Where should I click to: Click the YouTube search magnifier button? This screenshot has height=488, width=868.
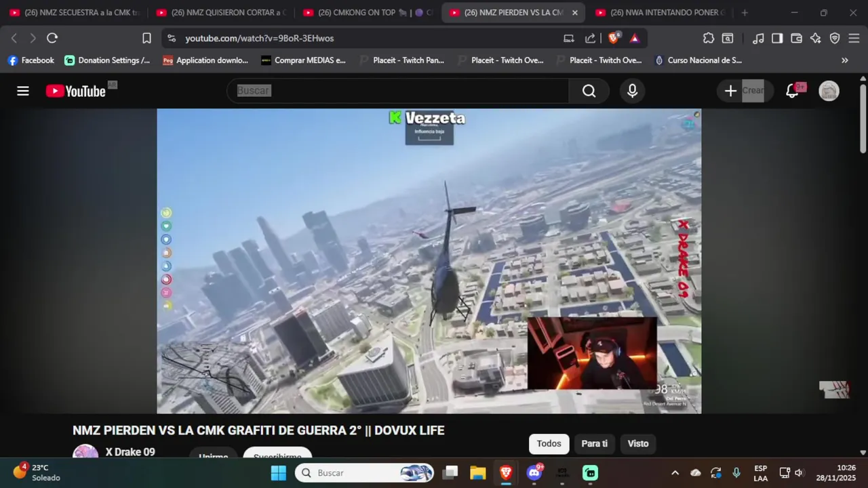tap(589, 91)
